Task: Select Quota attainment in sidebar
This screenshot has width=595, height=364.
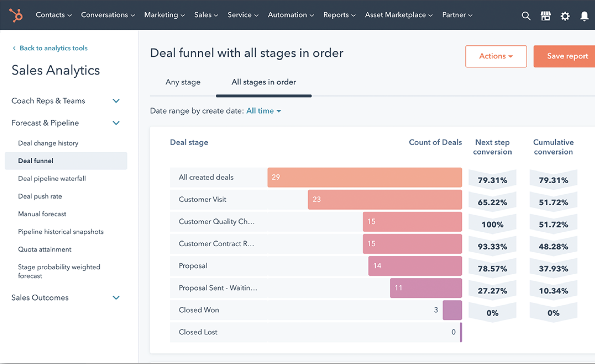Action: 45,249
